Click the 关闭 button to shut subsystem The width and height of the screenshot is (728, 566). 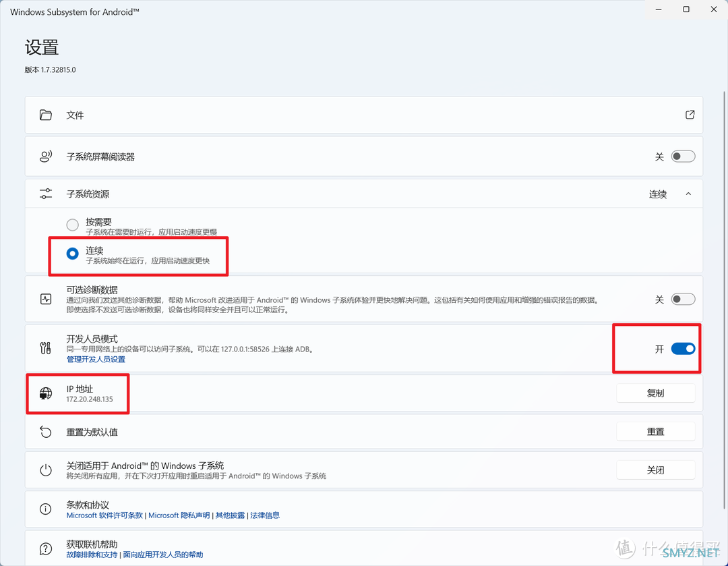[x=656, y=470]
